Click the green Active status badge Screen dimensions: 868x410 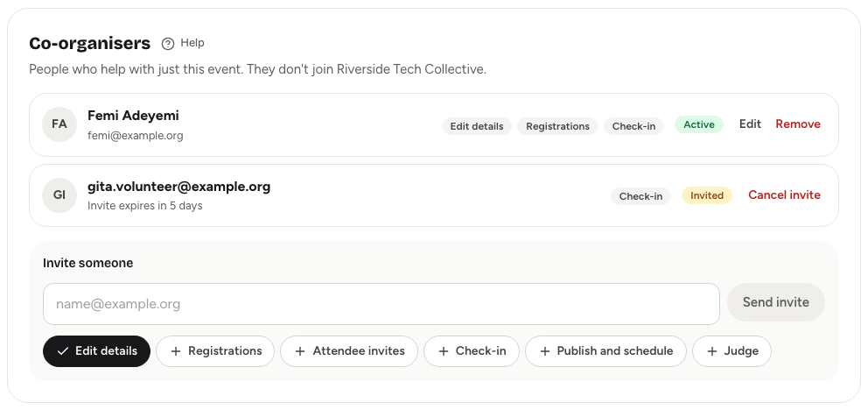[x=699, y=124]
